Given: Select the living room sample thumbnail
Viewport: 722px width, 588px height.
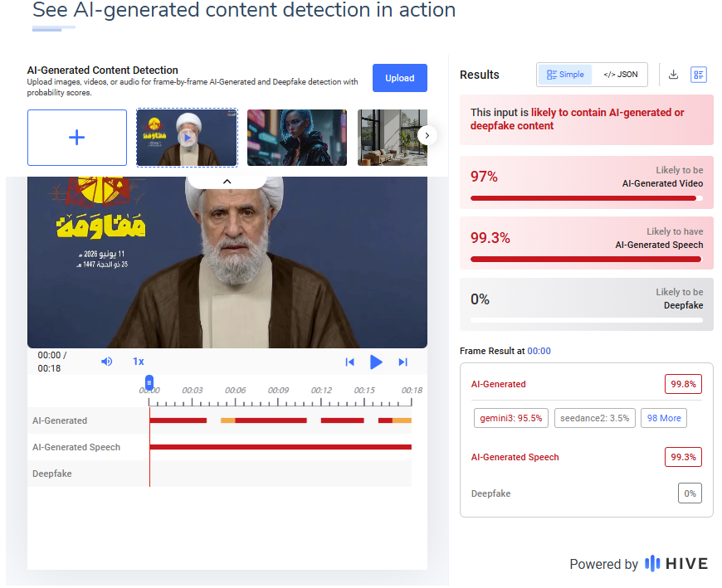Looking at the screenshot, I should [392, 138].
